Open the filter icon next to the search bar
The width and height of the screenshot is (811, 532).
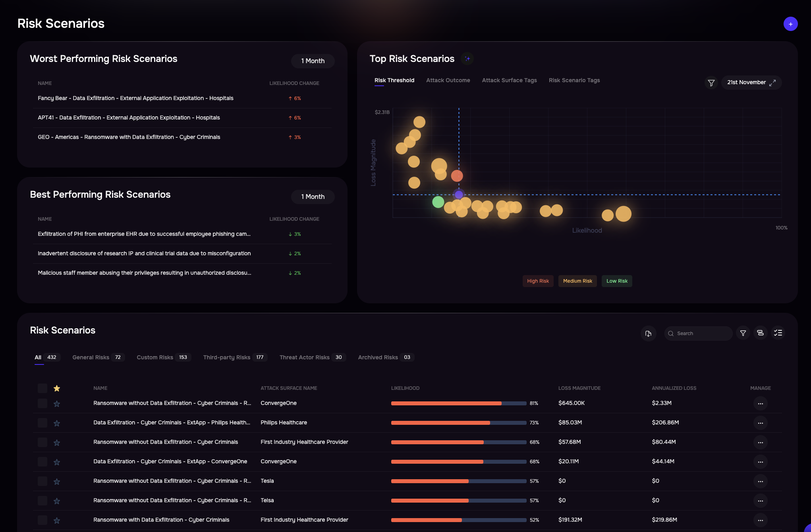tap(743, 333)
